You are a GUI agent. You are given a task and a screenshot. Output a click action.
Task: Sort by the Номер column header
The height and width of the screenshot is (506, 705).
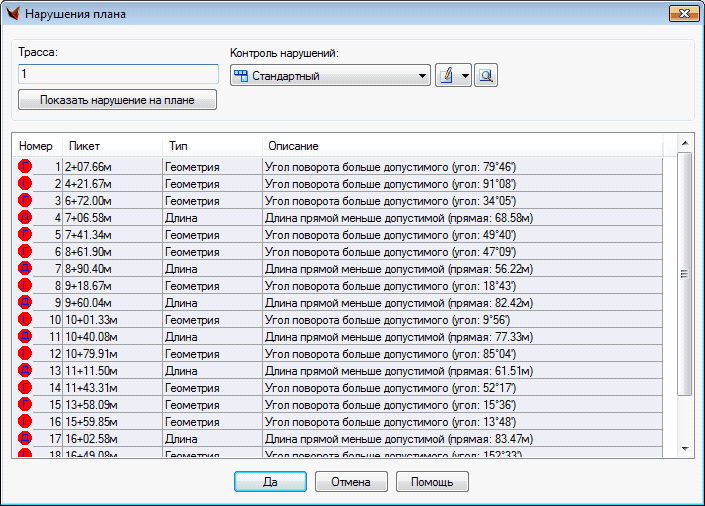click(36, 146)
